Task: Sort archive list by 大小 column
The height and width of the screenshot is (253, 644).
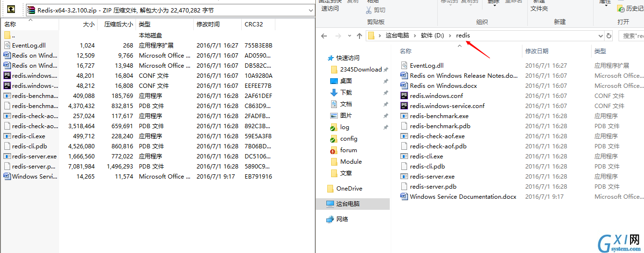Action: pos(78,24)
